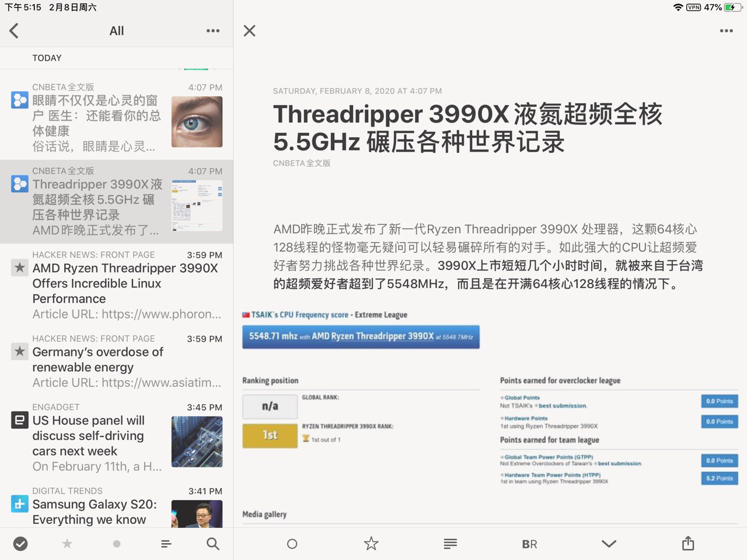Tap the "n/a" global rank box
The image size is (747, 560).
270,407
